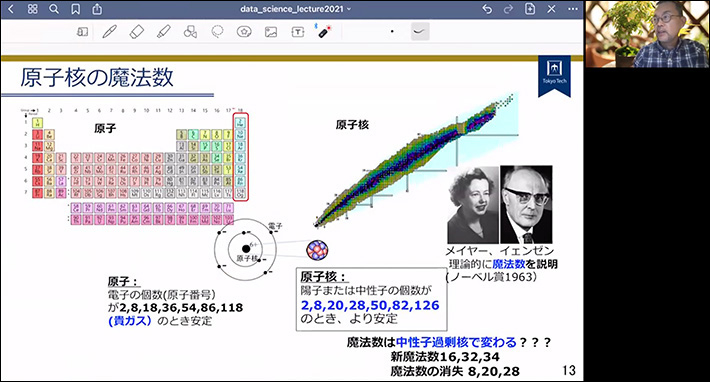Toggle the laser pointer tool
Viewport: 710px width, 382px height.
pos(324,31)
